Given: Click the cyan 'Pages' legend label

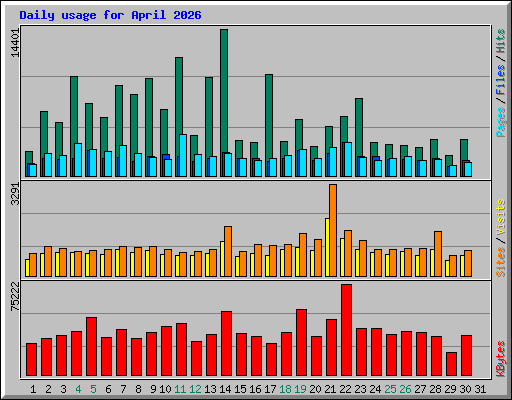Looking at the screenshot, I should (501, 122).
